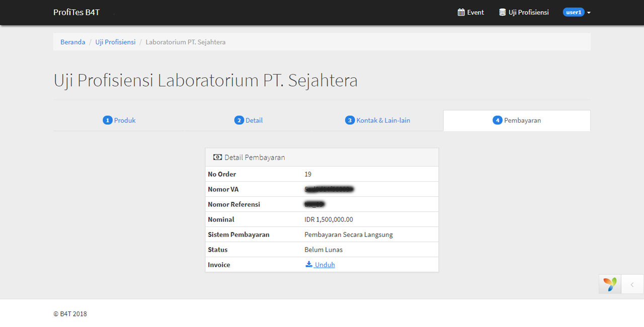Go to Beranda via the breadcrumb
Image resolution: width=644 pixels, height=327 pixels.
click(x=73, y=42)
